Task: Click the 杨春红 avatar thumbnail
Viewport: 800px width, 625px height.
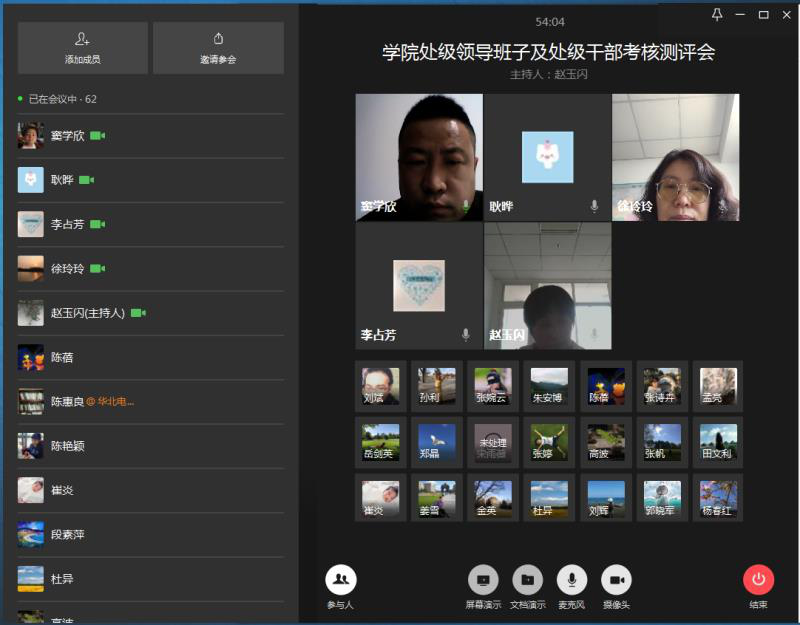Action: tap(717, 498)
